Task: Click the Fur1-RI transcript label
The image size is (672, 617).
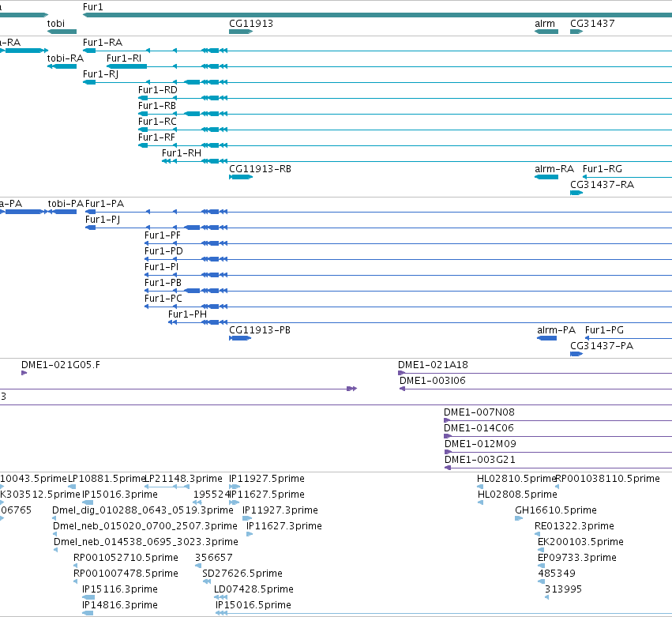Action: pyautogui.click(x=124, y=58)
